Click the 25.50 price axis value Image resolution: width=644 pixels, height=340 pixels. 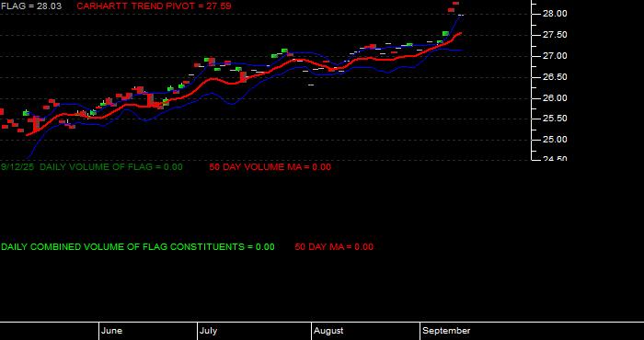tap(555, 119)
